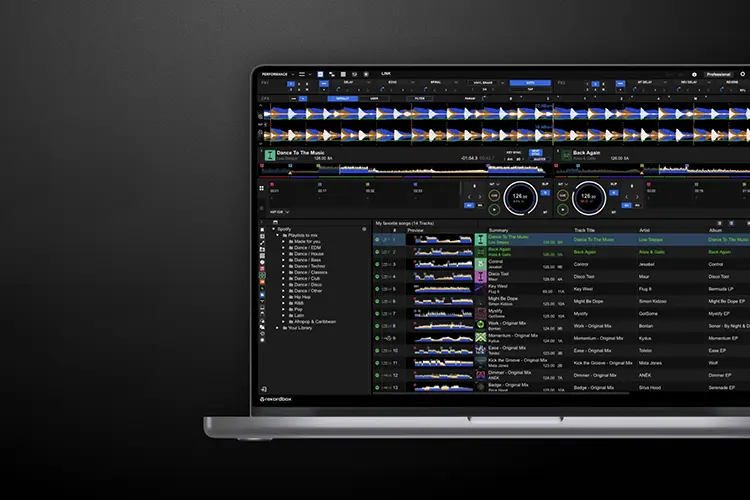The height and width of the screenshot is (500, 750).
Task: Expand the Your Library folder
Action: 278,328
